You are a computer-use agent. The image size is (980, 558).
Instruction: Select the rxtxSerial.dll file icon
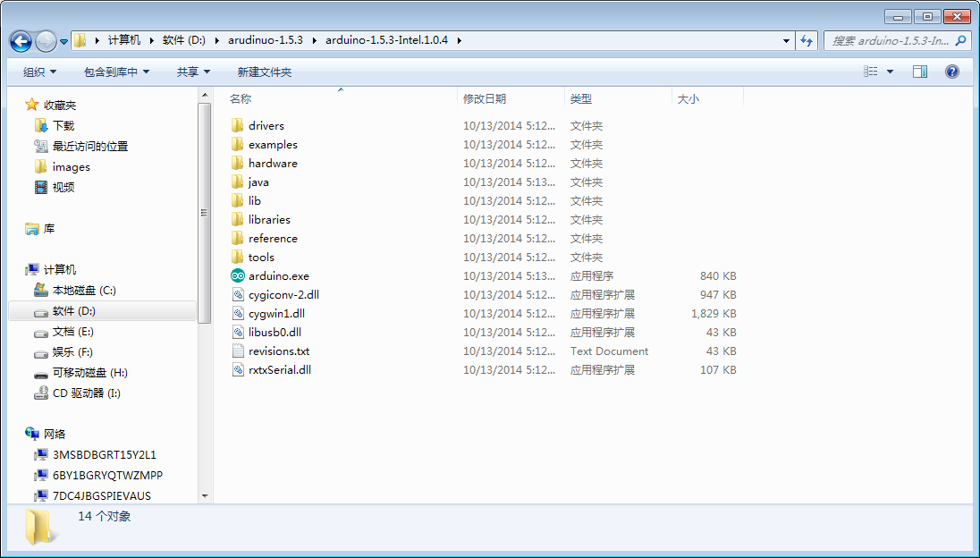[238, 369]
